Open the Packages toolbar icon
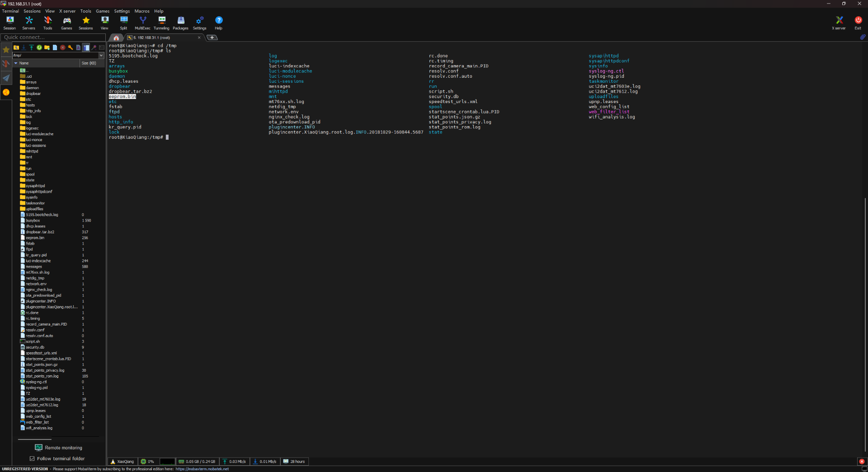The width and height of the screenshot is (868, 472). click(180, 23)
